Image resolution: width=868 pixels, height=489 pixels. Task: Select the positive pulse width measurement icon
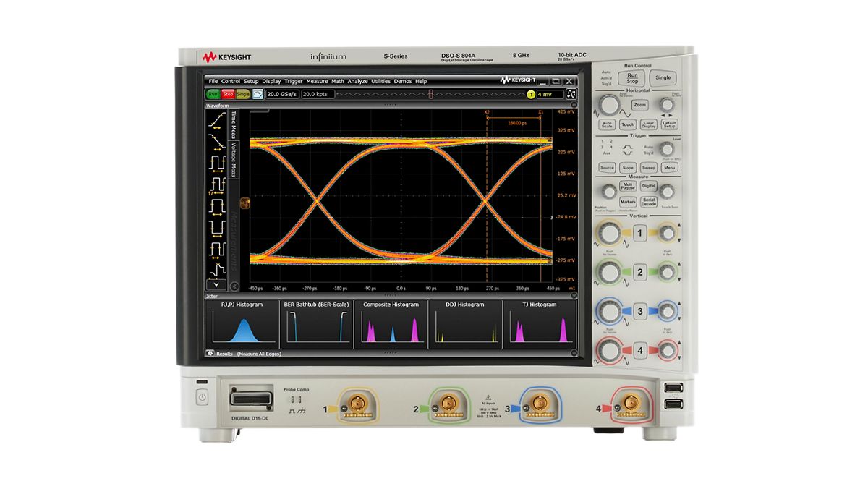click(216, 206)
